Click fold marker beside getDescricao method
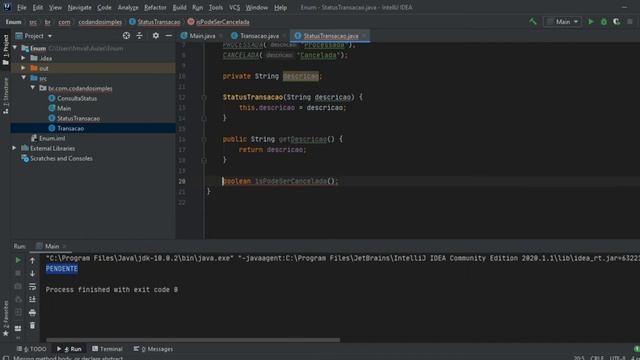Screen dimensions: 640x360 (x=204, y=139)
